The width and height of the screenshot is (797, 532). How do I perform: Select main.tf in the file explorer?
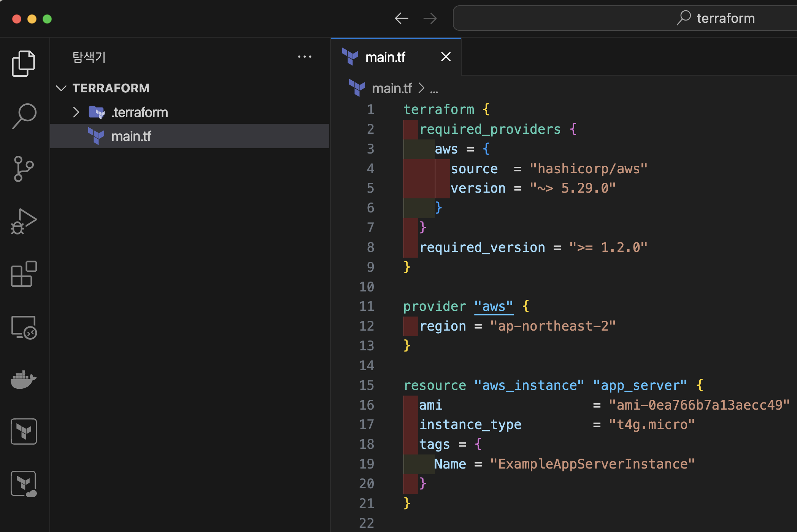(x=131, y=136)
